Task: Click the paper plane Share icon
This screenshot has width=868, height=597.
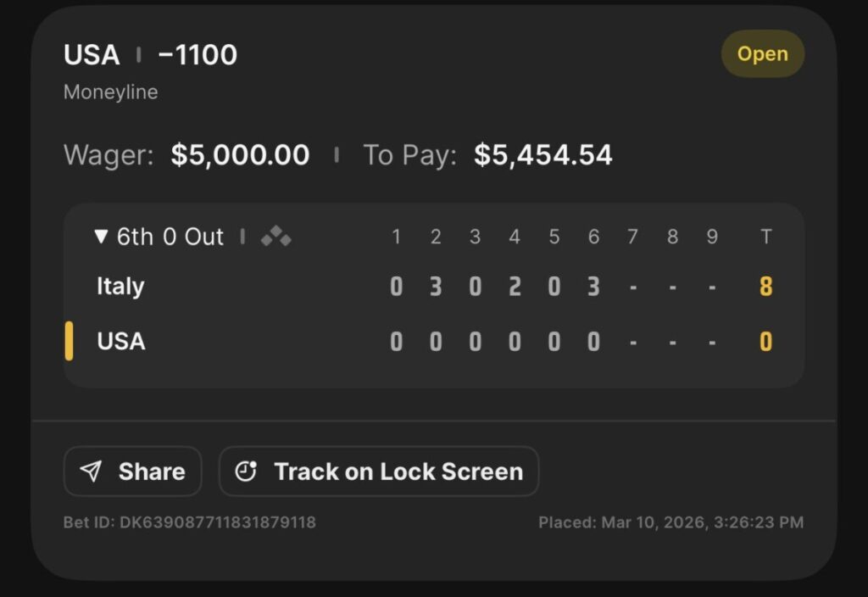Action: (91, 471)
